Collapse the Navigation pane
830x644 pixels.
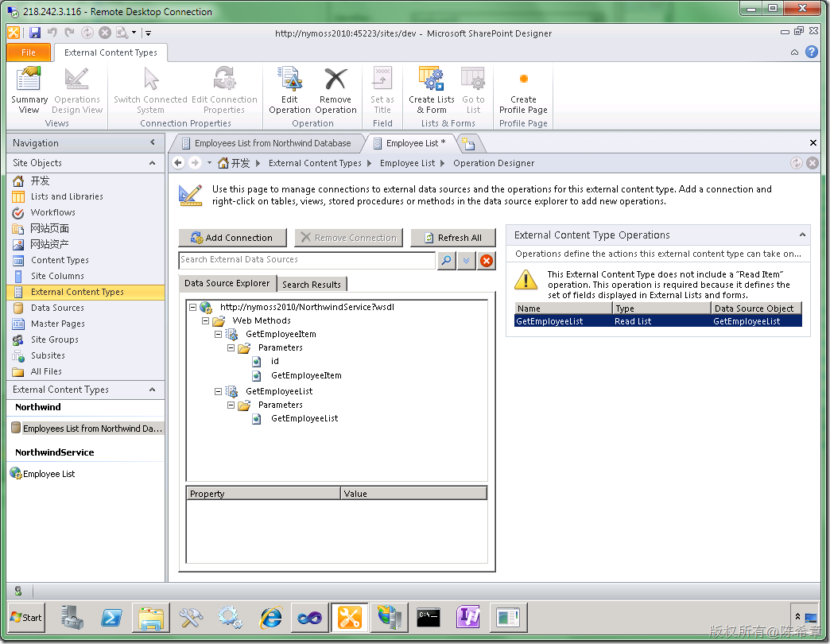tap(153, 142)
